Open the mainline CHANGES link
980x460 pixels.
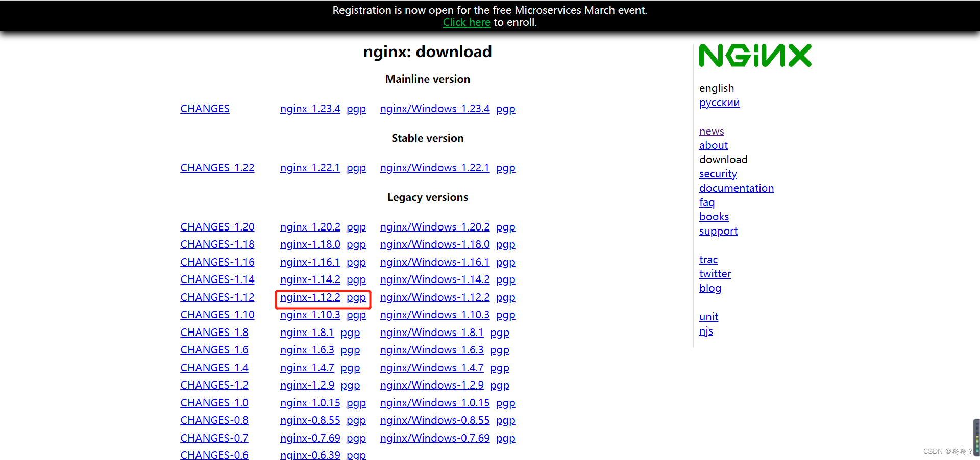(205, 109)
